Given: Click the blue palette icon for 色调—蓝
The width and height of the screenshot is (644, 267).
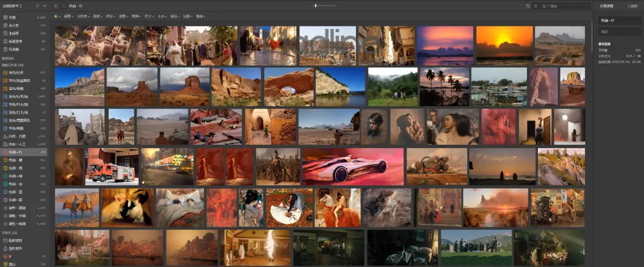Looking at the screenshot, I should coord(5,192).
